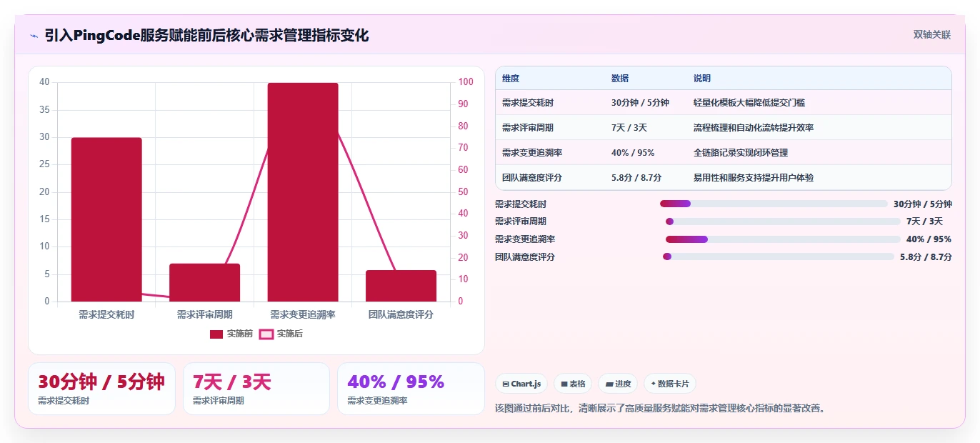Click the 需求提交耗时 bar in chart
The width and height of the screenshot is (980, 443).
pyautogui.click(x=106, y=219)
